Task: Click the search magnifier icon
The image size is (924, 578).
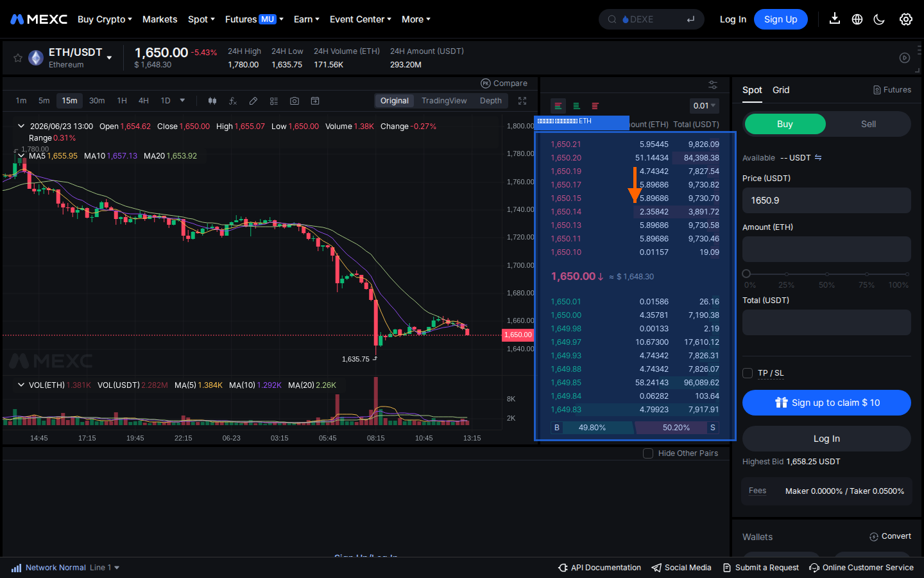Action: (612, 19)
